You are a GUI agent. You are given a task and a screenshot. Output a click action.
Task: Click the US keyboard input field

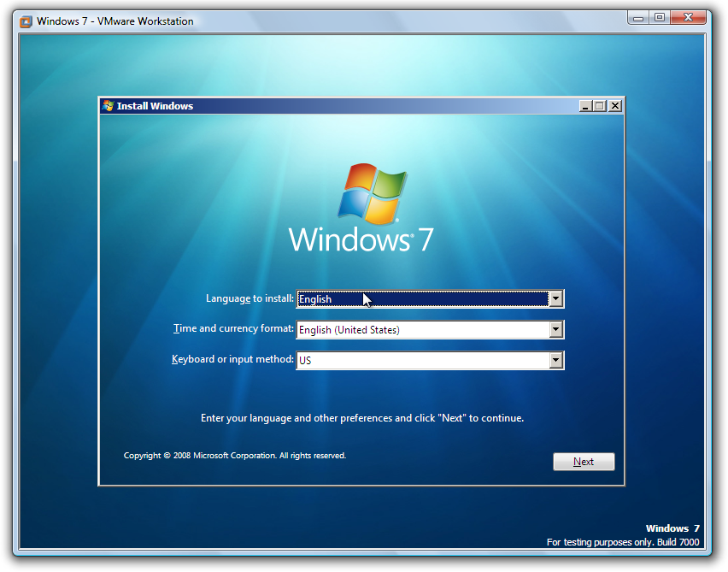pyautogui.click(x=422, y=360)
